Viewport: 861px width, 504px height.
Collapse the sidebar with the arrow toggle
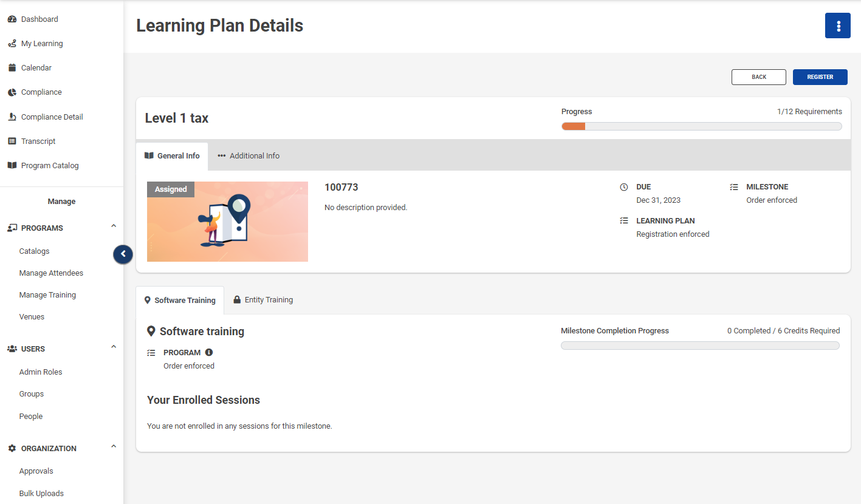[x=123, y=254]
